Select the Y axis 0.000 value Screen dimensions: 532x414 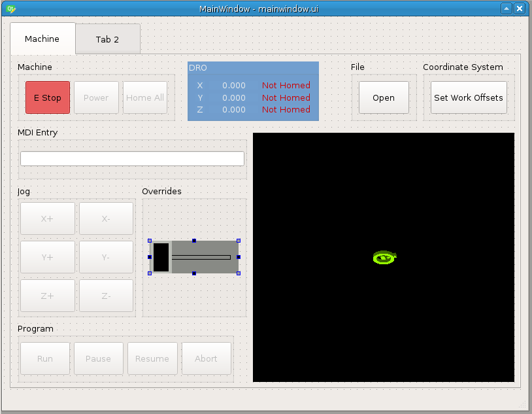click(x=234, y=97)
